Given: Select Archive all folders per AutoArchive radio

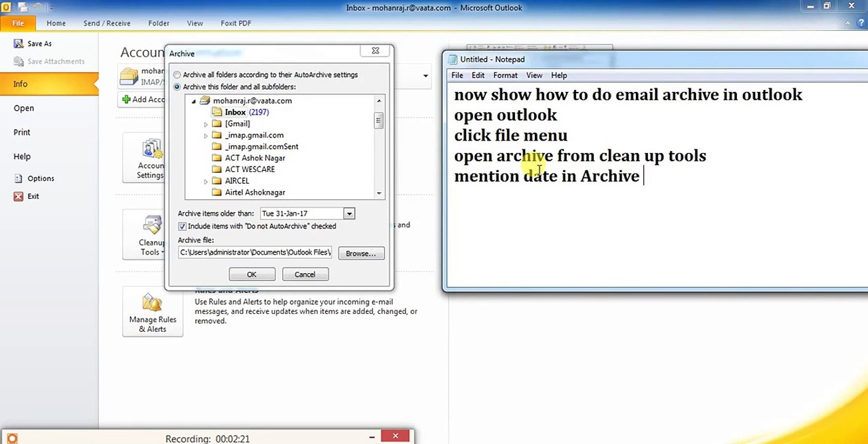Looking at the screenshot, I should pos(177,75).
